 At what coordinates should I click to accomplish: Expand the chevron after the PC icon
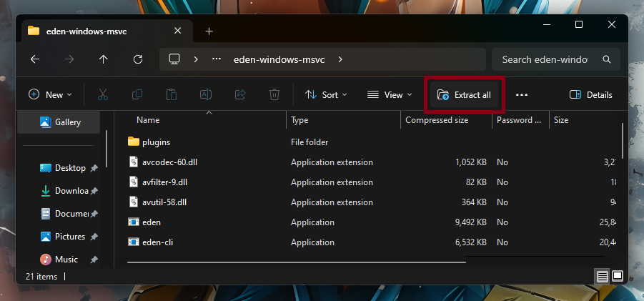pos(196,59)
